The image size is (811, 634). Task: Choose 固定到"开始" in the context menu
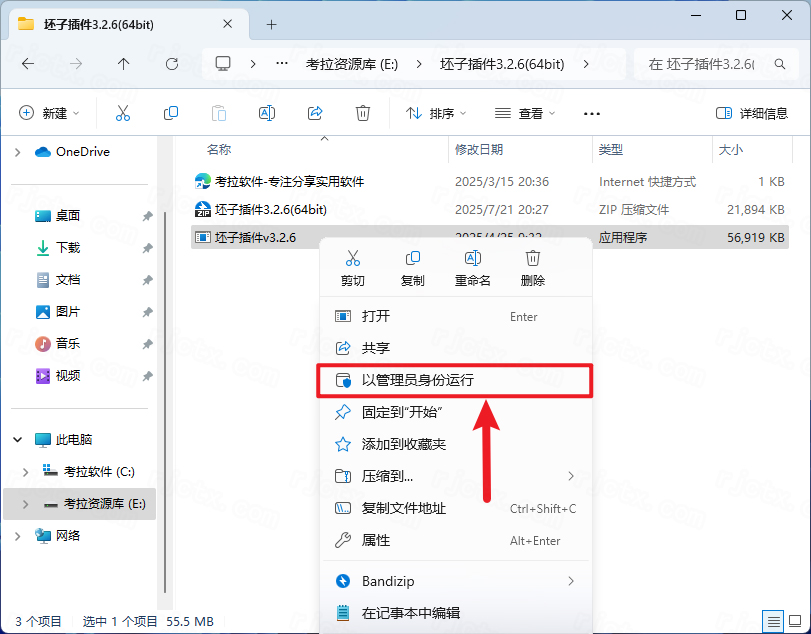(456, 412)
